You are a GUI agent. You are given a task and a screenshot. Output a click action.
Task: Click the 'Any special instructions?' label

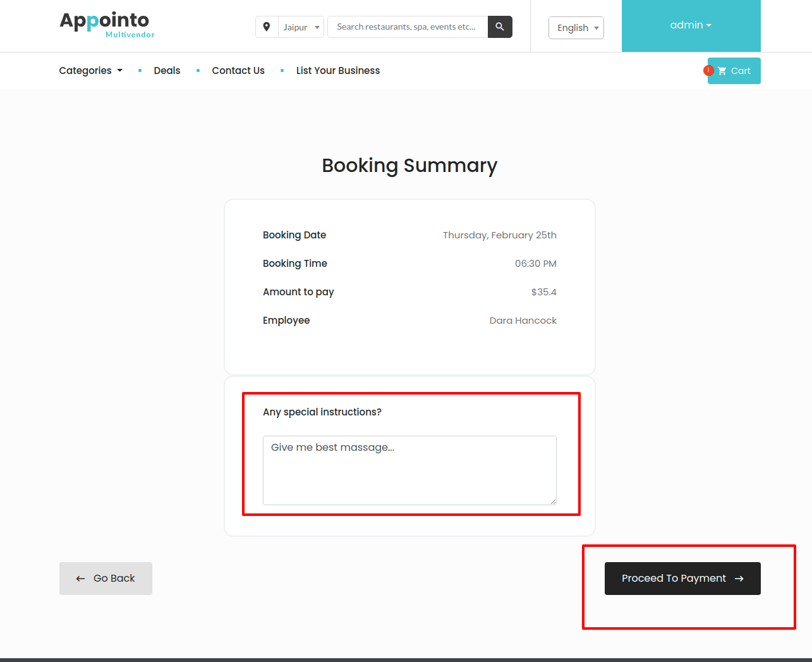pos(322,412)
